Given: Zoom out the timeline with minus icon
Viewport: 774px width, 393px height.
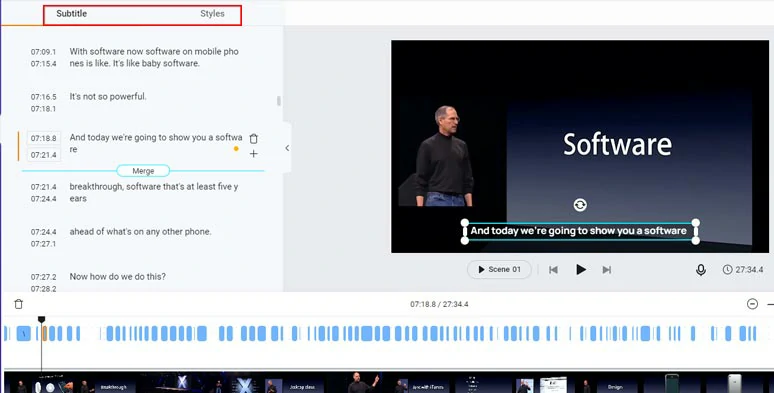Looking at the screenshot, I should pos(752,304).
